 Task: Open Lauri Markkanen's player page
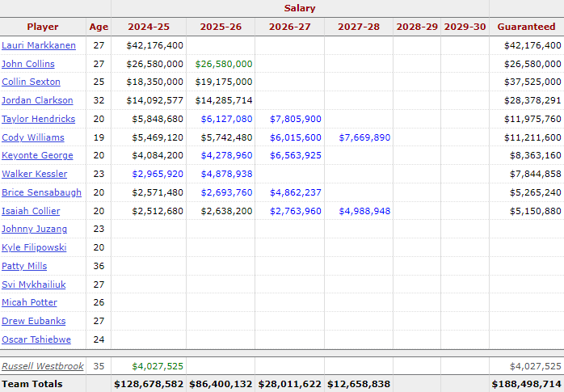click(39, 45)
